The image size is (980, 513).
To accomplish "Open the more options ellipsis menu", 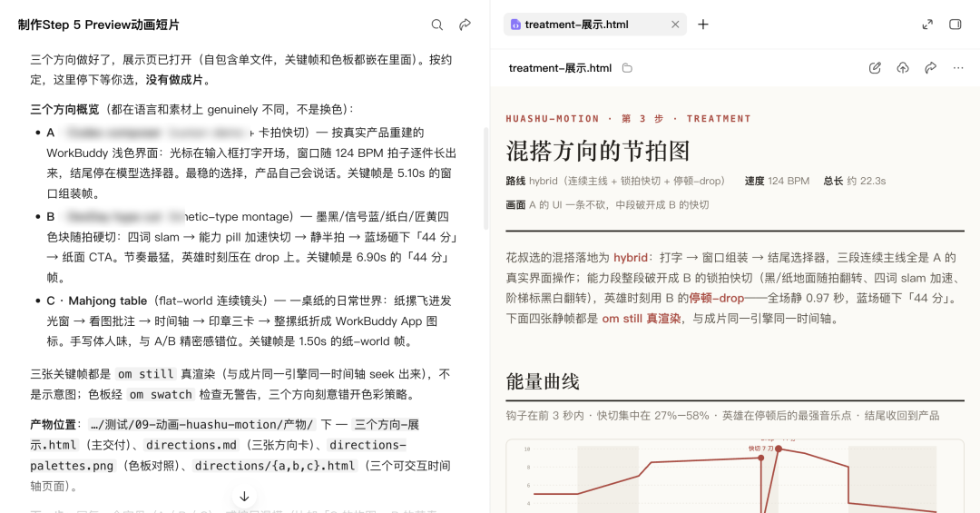I will pos(958,68).
